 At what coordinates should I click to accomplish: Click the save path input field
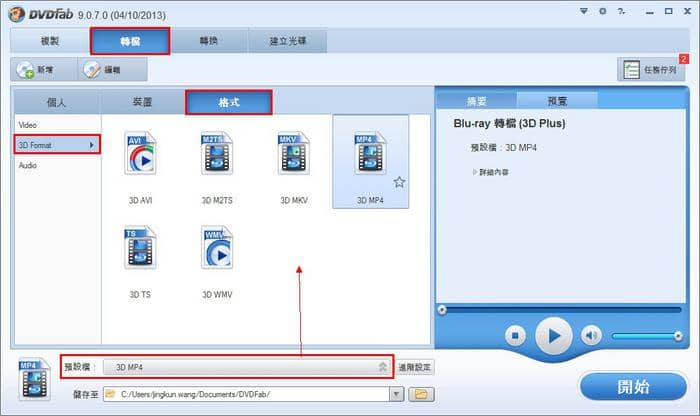(x=247, y=394)
